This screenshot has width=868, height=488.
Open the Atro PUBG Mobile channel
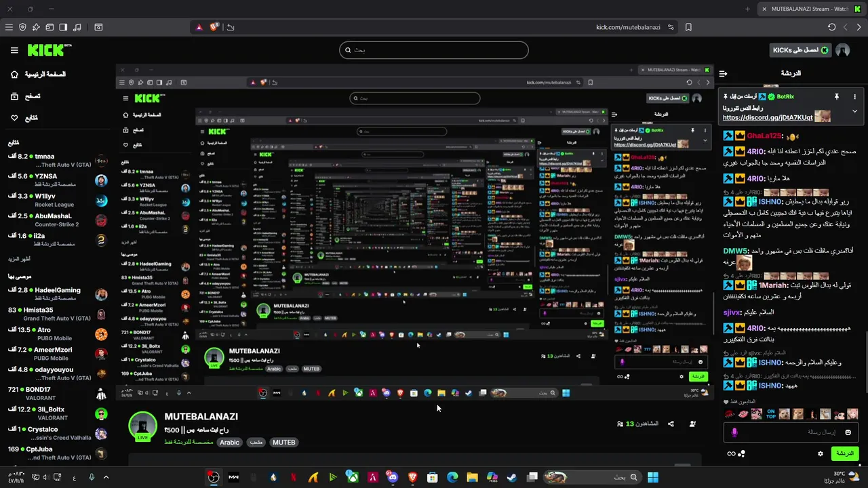coord(58,333)
